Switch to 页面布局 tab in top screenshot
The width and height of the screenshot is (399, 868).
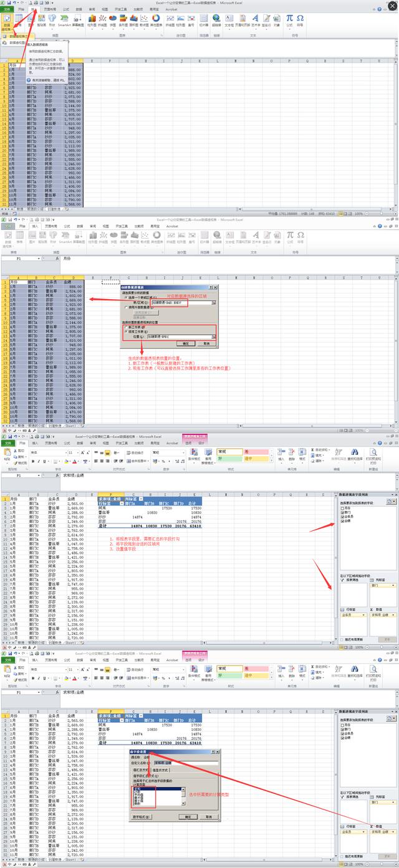50,9
